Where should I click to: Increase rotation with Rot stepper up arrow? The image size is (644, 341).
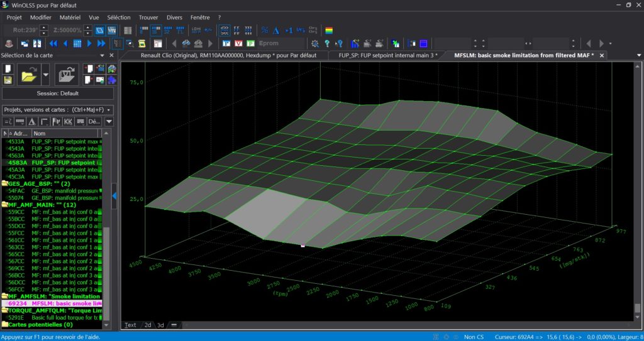pyautogui.click(x=44, y=28)
